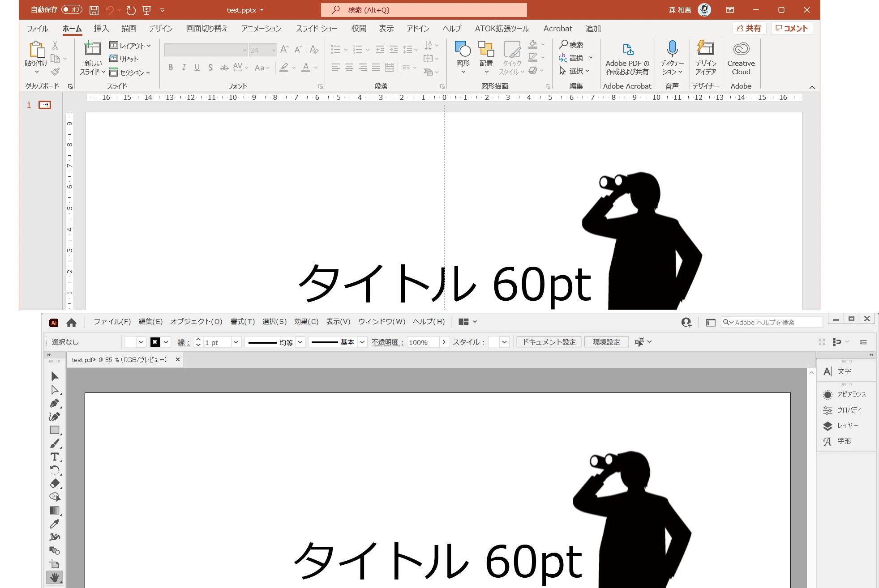The image size is (879, 588).
Task: Click the Eraser tool icon
Action: tap(55, 483)
